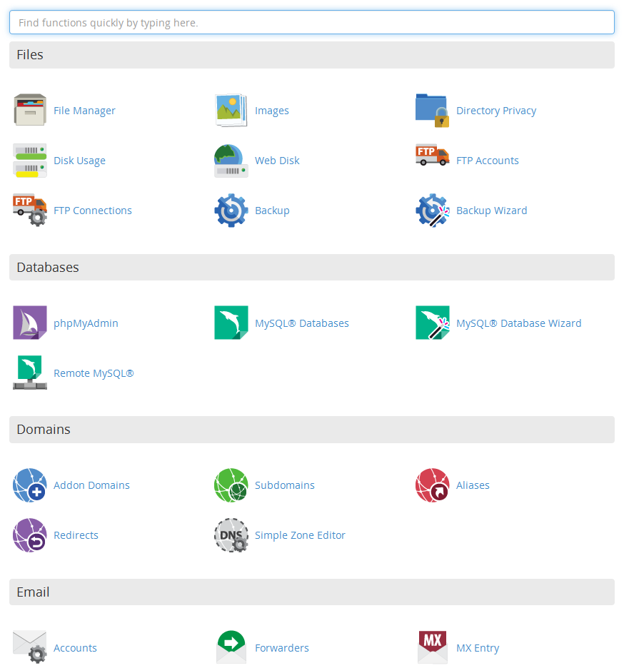Viewport: 644px width, 668px height.
Task: Go to the Subdomains link
Action: click(284, 485)
